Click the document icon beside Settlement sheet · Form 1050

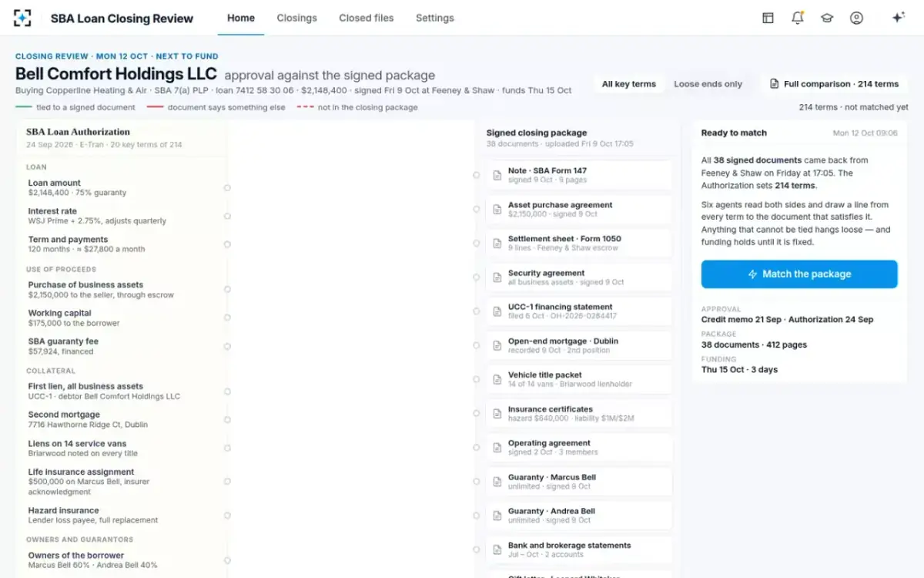497,244
